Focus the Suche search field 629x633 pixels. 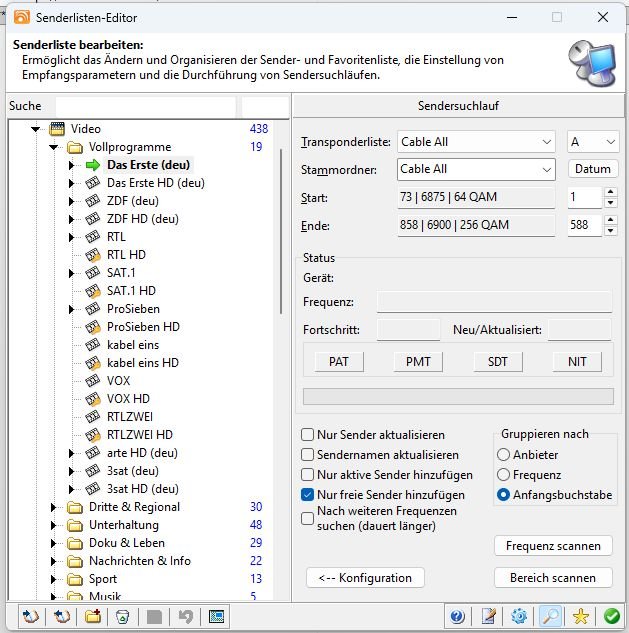click(x=146, y=106)
